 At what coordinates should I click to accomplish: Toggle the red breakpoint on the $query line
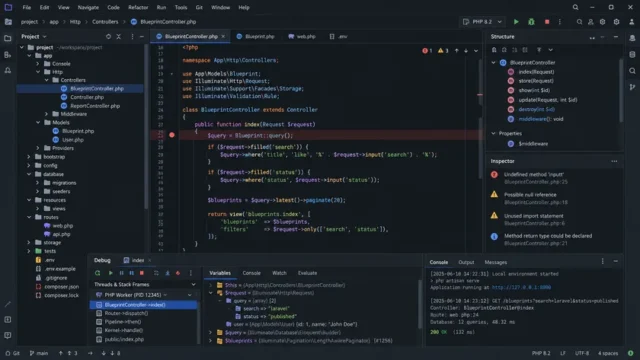pyautogui.click(x=172, y=135)
